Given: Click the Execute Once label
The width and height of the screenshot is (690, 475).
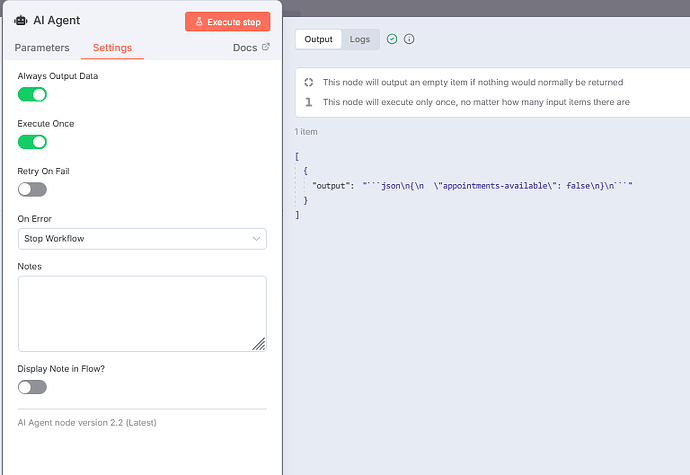Looking at the screenshot, I should click(46, 124).
